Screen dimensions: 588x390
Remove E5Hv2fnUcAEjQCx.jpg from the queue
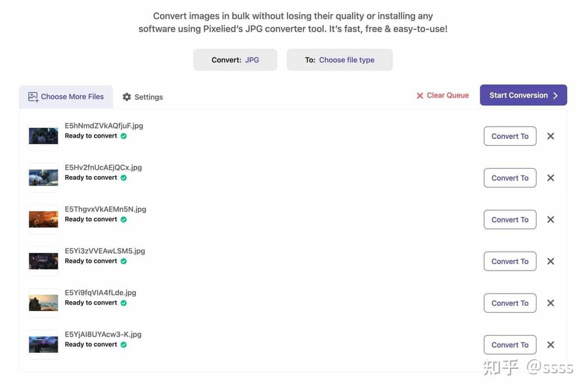click(x=550, y=178)
